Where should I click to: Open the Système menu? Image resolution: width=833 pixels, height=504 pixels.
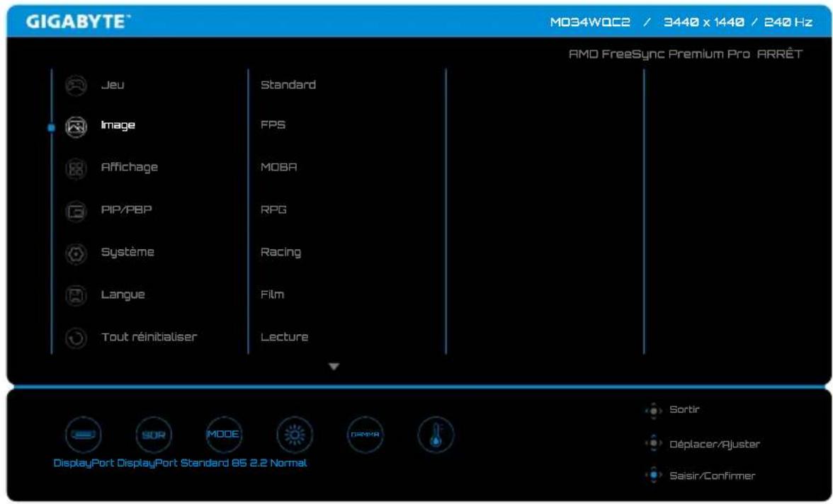click(127, 252)
